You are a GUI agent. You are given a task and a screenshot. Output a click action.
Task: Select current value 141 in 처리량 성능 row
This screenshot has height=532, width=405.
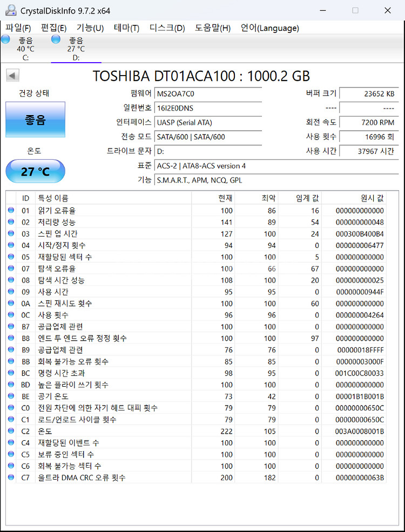[x=226, y=223]
